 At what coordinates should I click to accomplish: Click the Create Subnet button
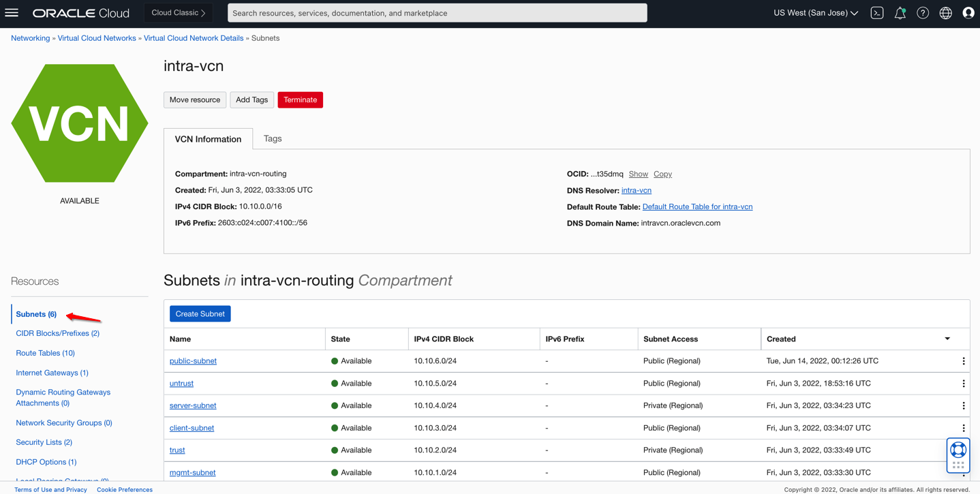click(200, 314)
